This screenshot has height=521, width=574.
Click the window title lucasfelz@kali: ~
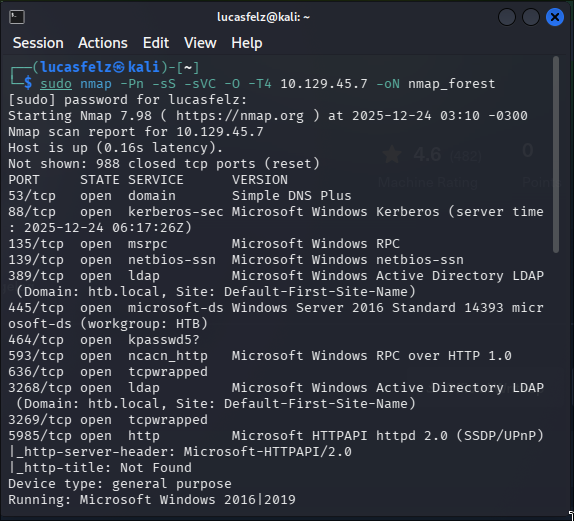(264, 17)
